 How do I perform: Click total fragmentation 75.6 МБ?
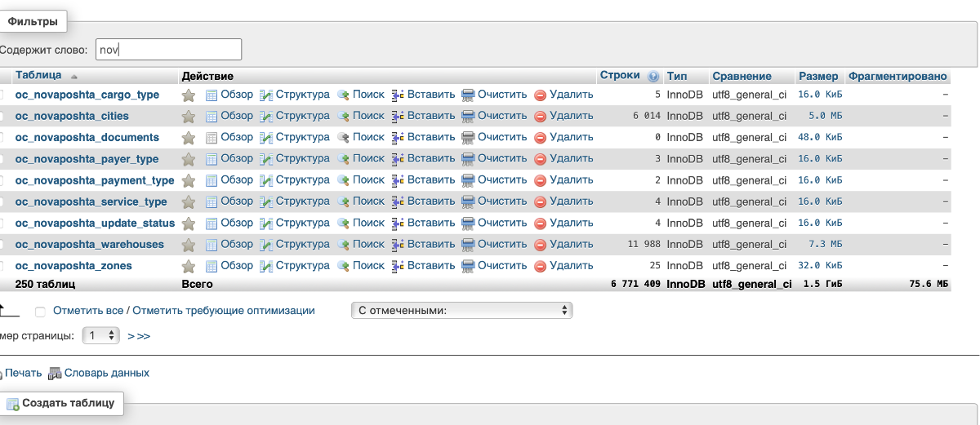tap(929, 285)
